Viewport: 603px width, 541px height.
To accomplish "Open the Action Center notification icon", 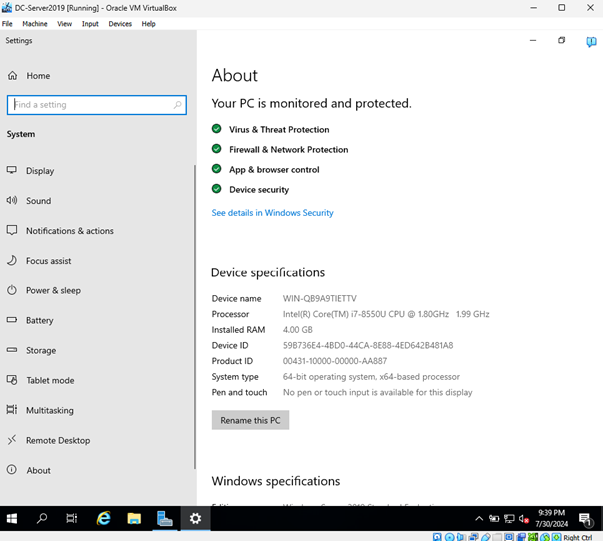I will click(585, 518).
